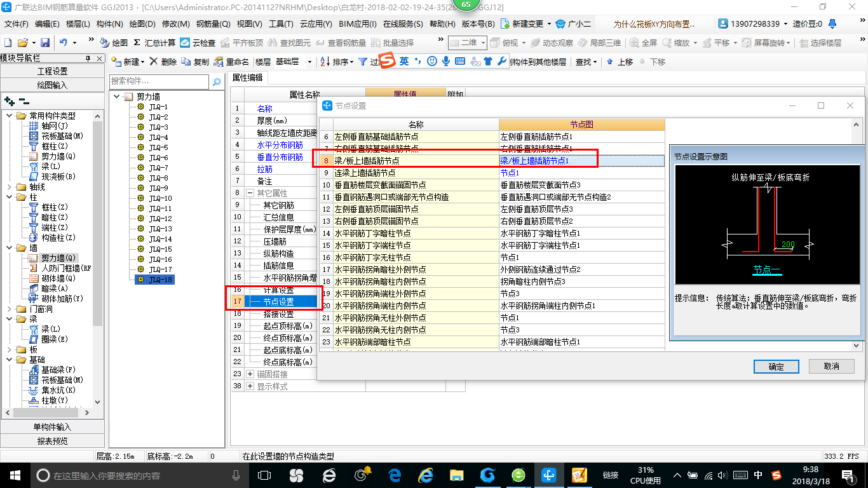
Task: Select row 连梁上墙插筋节点 in node table
Action: [x=416, y=173]
